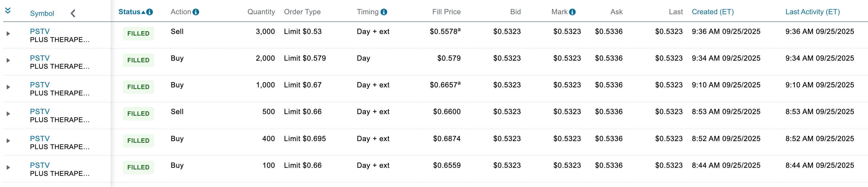Sort orders by Symbol column header

click(x=42, y=13)
